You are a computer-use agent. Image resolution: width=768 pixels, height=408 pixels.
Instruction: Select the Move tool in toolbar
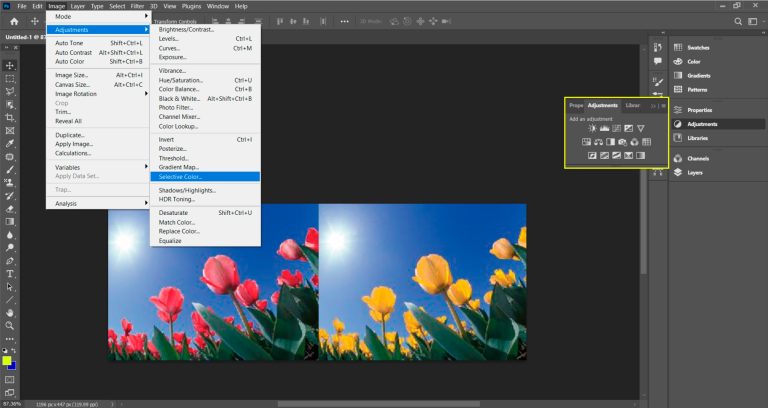point(10,65)
